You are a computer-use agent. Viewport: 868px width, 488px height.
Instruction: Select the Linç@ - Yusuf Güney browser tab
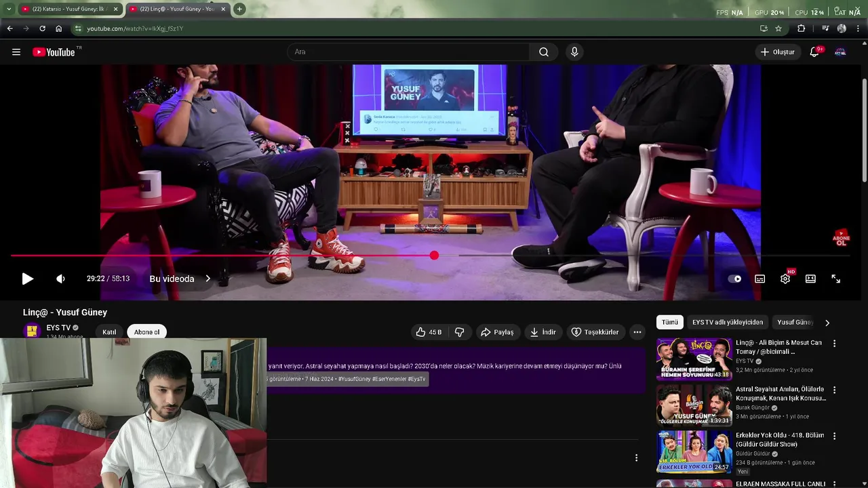pyautogui.click(x=176, y=9)
